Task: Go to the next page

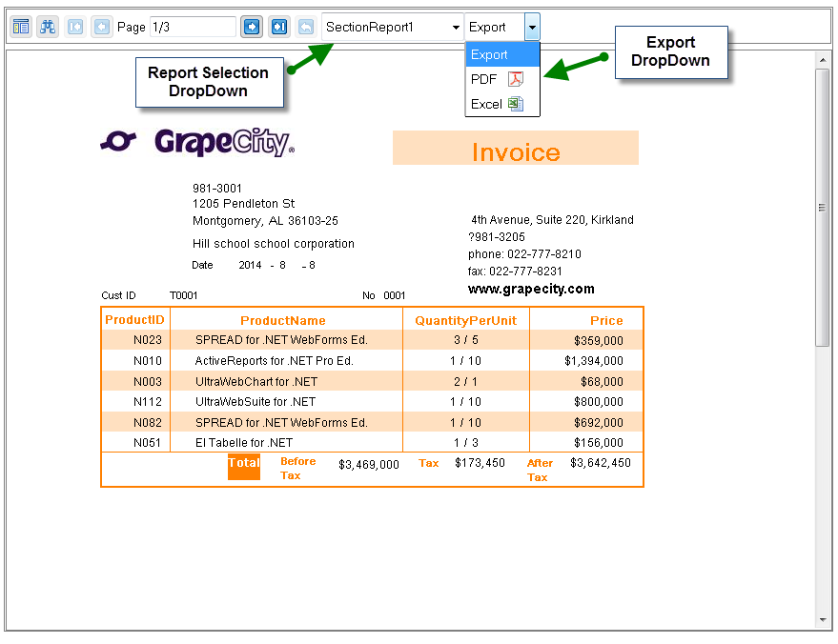Action: (x=252, y=27)
